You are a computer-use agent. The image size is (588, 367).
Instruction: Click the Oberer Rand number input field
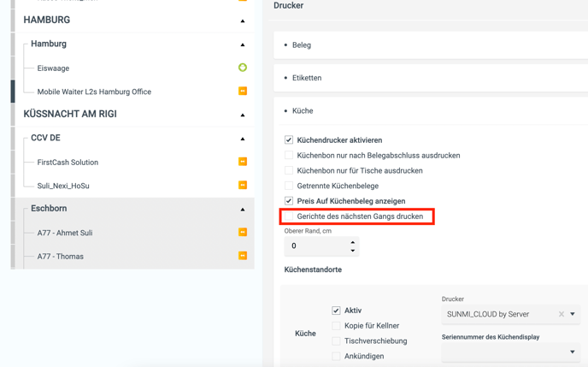click(315, 246)
